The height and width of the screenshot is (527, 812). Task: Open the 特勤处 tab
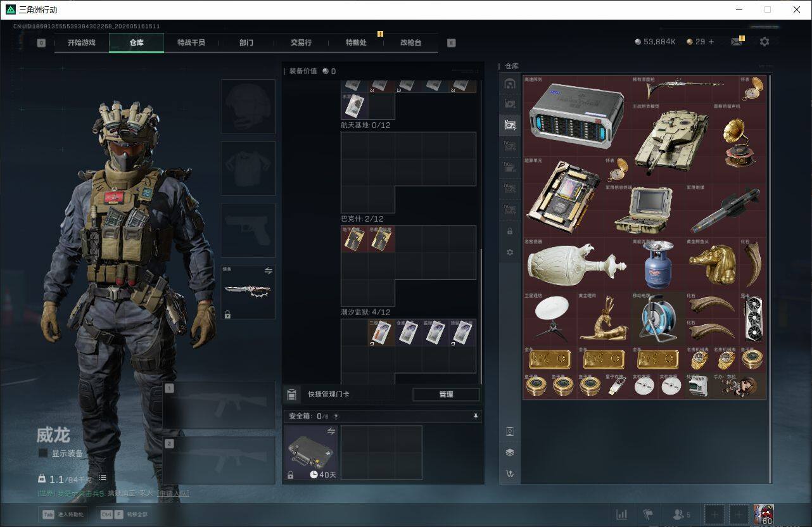356,42
